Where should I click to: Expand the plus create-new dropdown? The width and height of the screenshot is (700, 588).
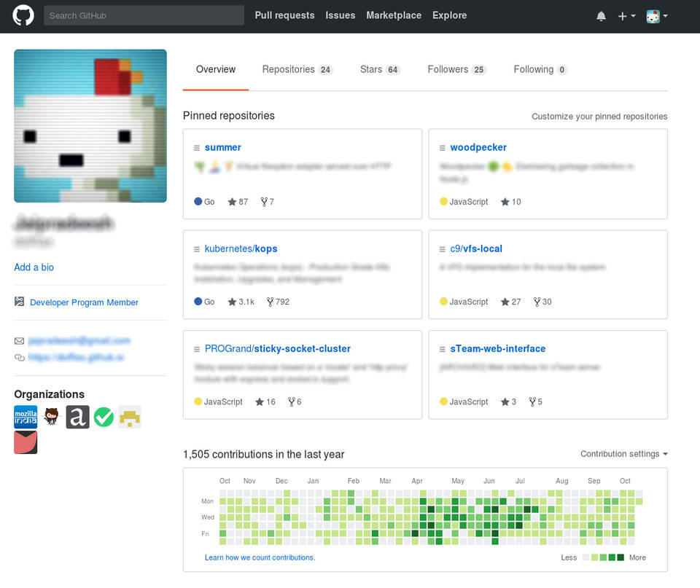626,16
